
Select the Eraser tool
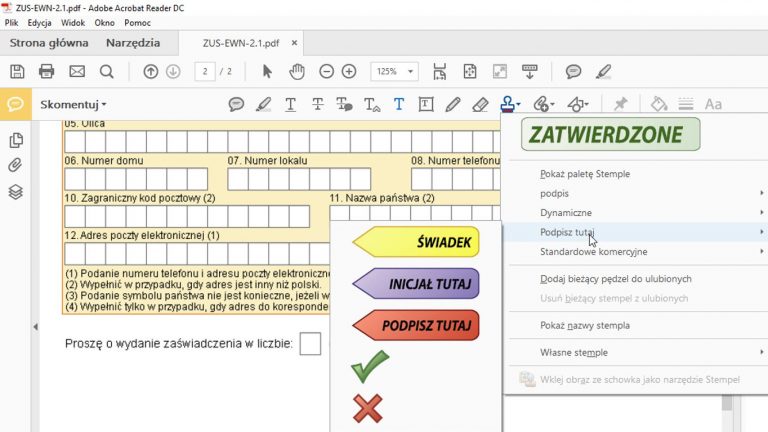480,104
